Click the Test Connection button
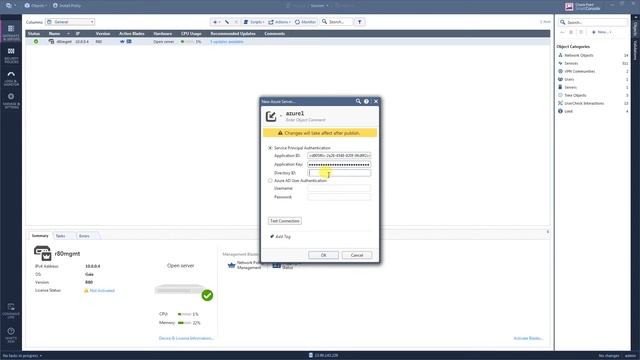The height and width of the screenshot is (360, 640). click(x=285, y=221)
